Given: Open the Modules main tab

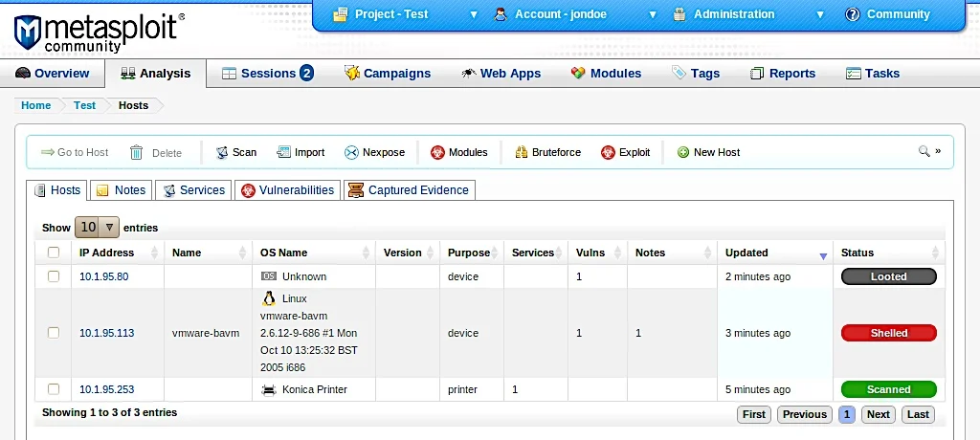Looking at the screenshot, I should pyautogui.click(x=606, y=73).
